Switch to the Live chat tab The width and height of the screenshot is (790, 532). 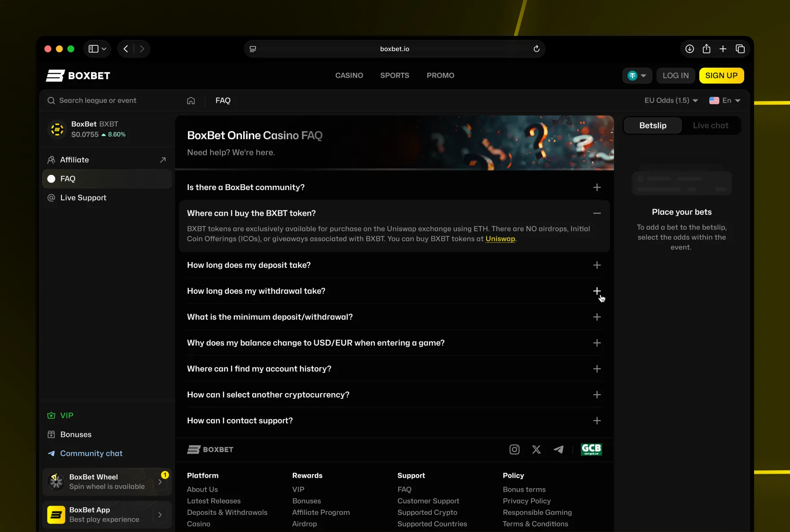[x=711, y=126]
